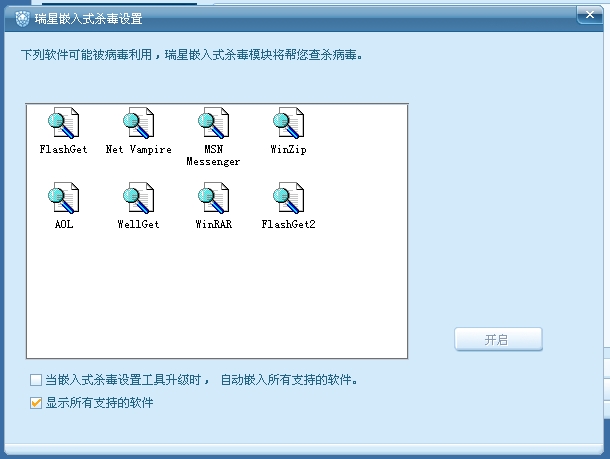Click the Rising shield icon in title bar

22,19
